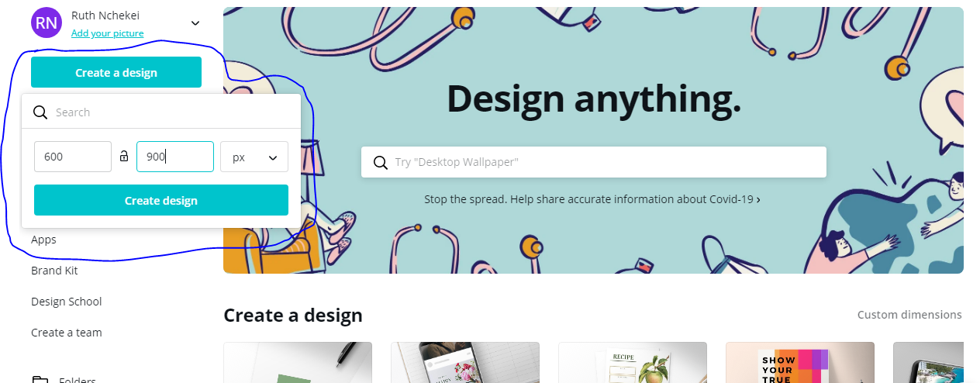Click the magnifier icon in dropdown search
This screenshot has width=980, height=383.
(40, 112)
